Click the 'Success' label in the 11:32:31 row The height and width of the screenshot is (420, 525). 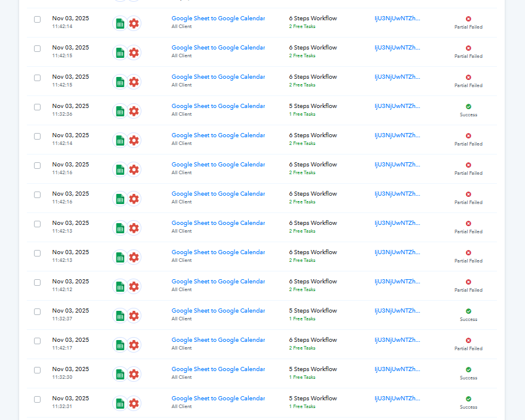point(468,407)
